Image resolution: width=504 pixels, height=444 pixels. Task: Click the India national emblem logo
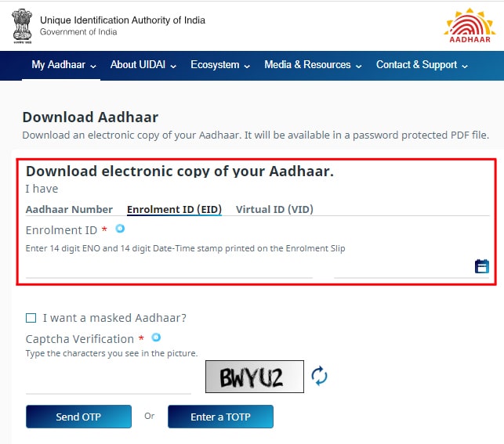[x=22, y=26]
